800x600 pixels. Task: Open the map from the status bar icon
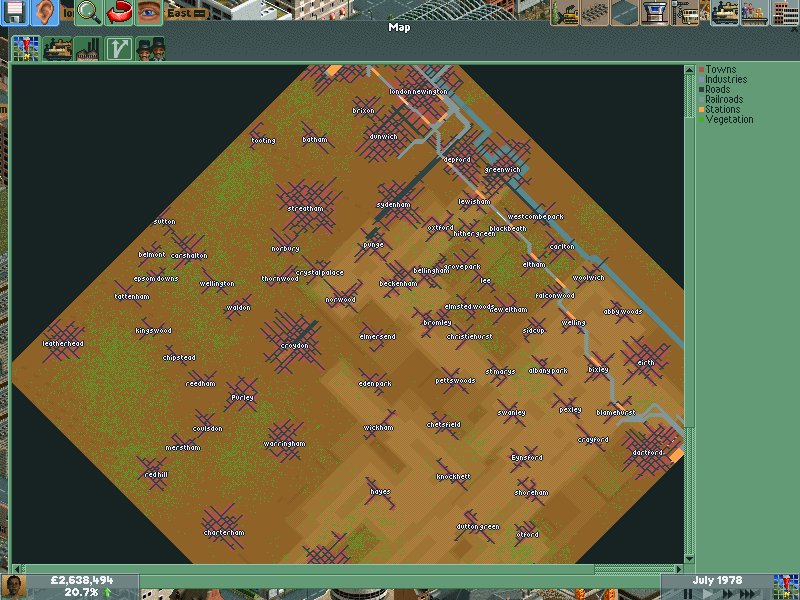[x=786, y=587]
